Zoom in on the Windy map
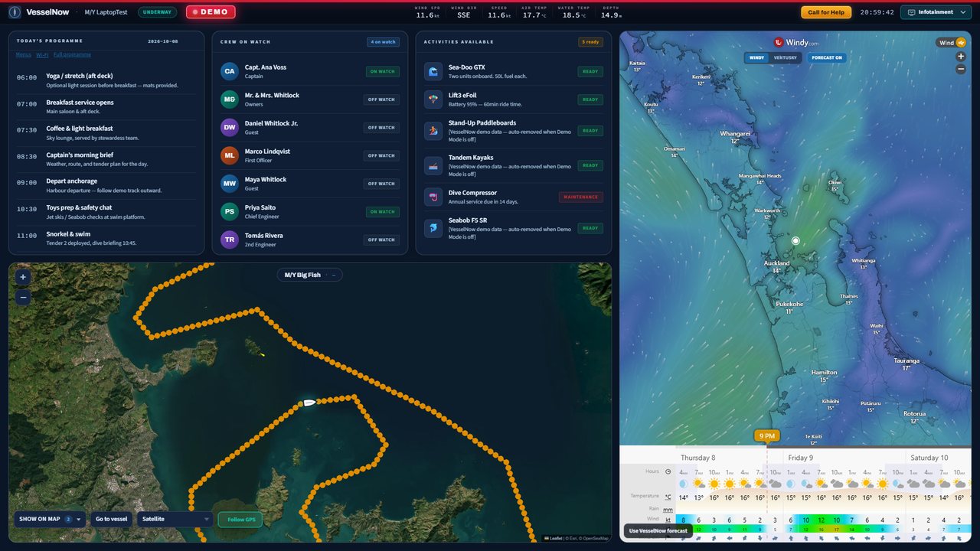980x551 pixels. (x=961, y=57)
